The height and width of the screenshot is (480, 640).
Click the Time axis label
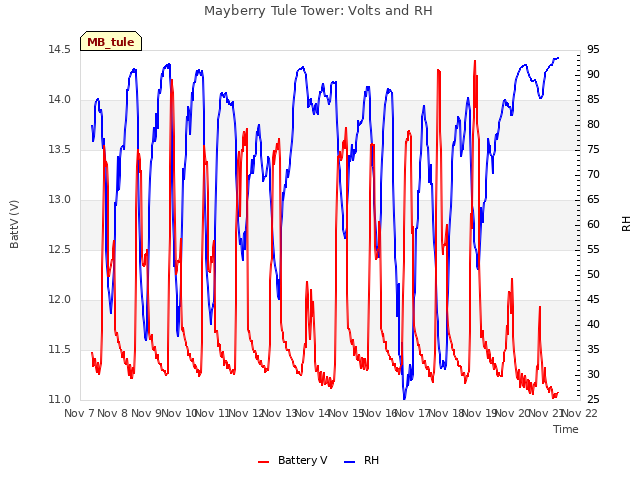point(566,429)
